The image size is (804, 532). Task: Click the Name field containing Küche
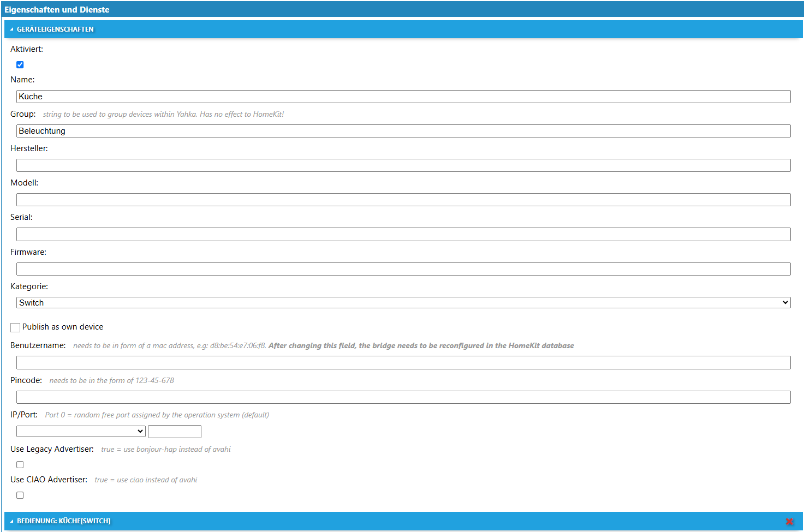pos(403,97)
